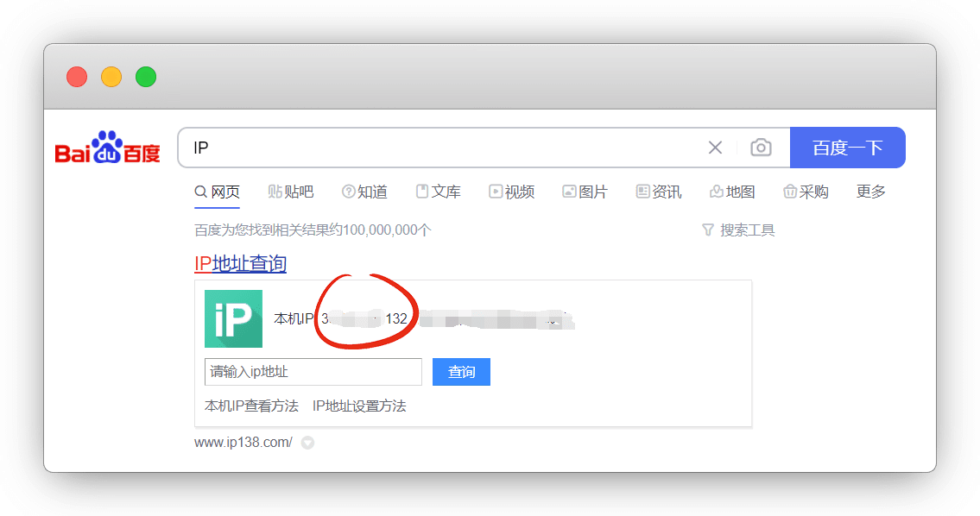Viewport: 980px width, 516px height.
Task: Expand the arrow next to www.ip138.com
Action: click(x=307, y=443)
